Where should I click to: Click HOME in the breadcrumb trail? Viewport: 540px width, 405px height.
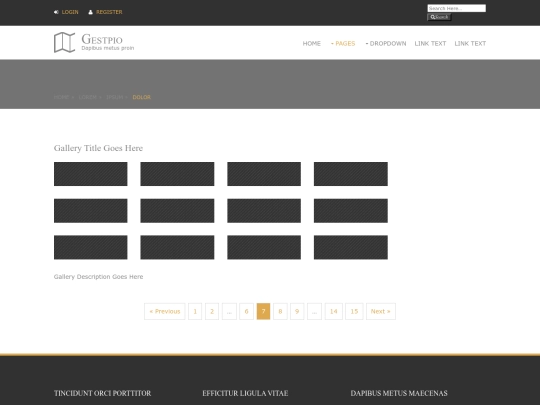(61, 97)
